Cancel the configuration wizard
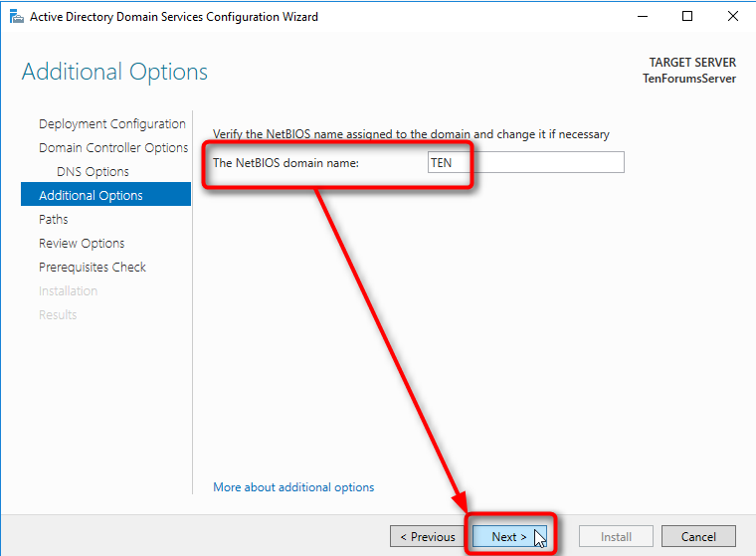The width and height of the screenshot is (756, 556). coord(698,536)
